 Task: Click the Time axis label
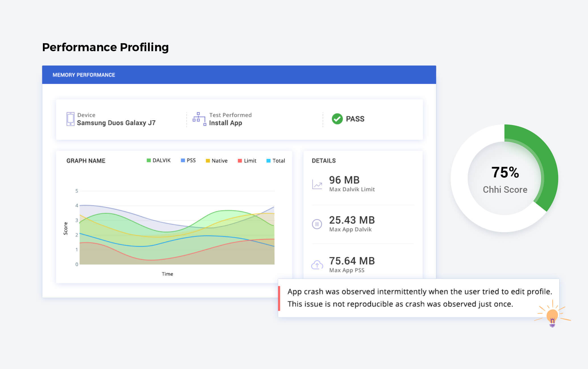[167, 274]
